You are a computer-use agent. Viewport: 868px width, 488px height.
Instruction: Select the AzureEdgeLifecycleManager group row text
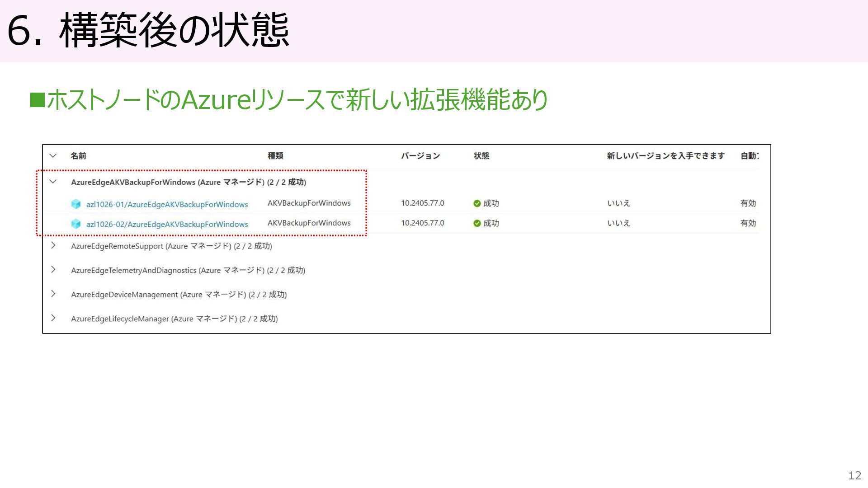pos(174,319)
